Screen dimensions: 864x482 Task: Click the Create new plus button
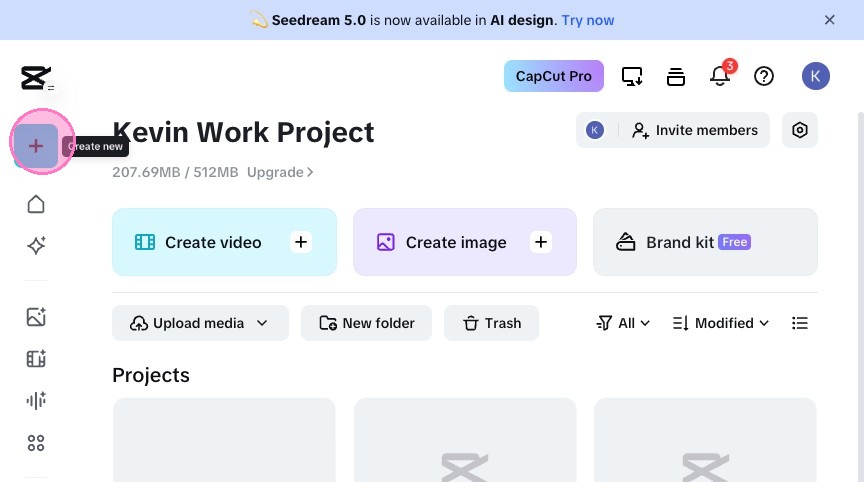point(36,146)
